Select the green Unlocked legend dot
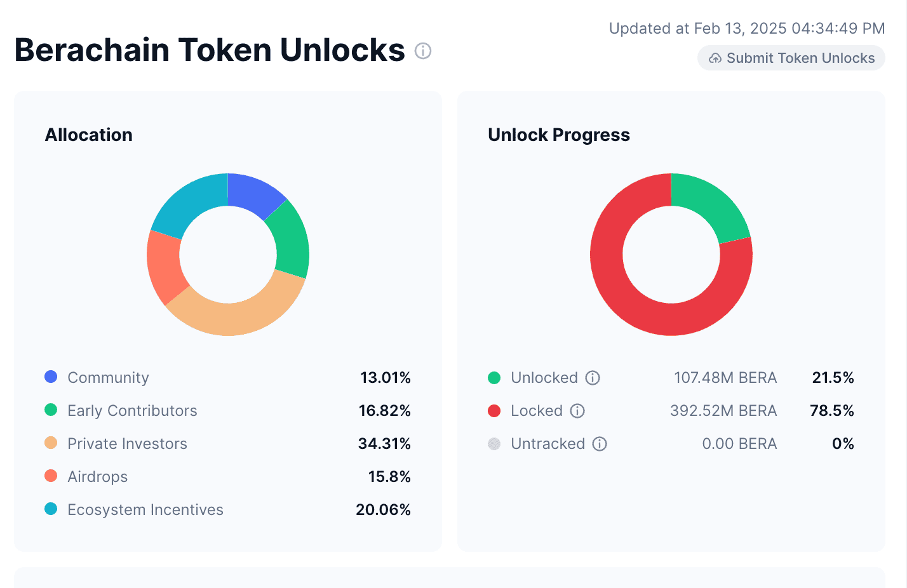Screen dimensions: 907x588 coord(494,377)
